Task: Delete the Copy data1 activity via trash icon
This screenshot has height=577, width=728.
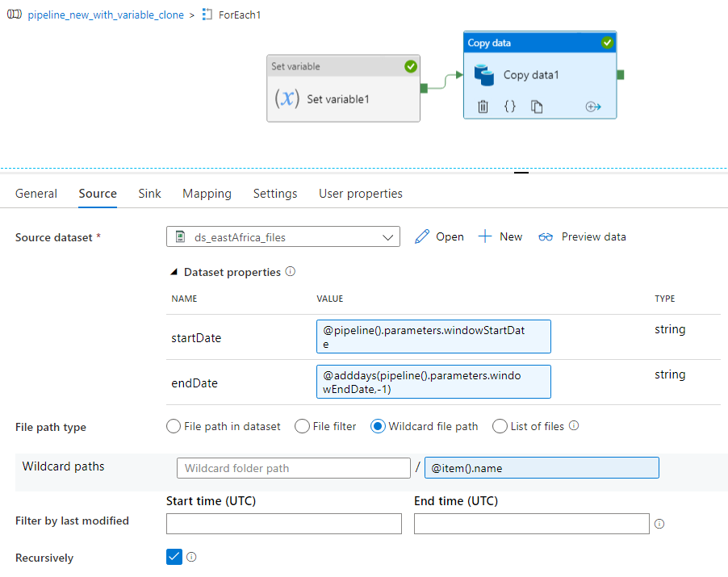Action: click(483, 107)
